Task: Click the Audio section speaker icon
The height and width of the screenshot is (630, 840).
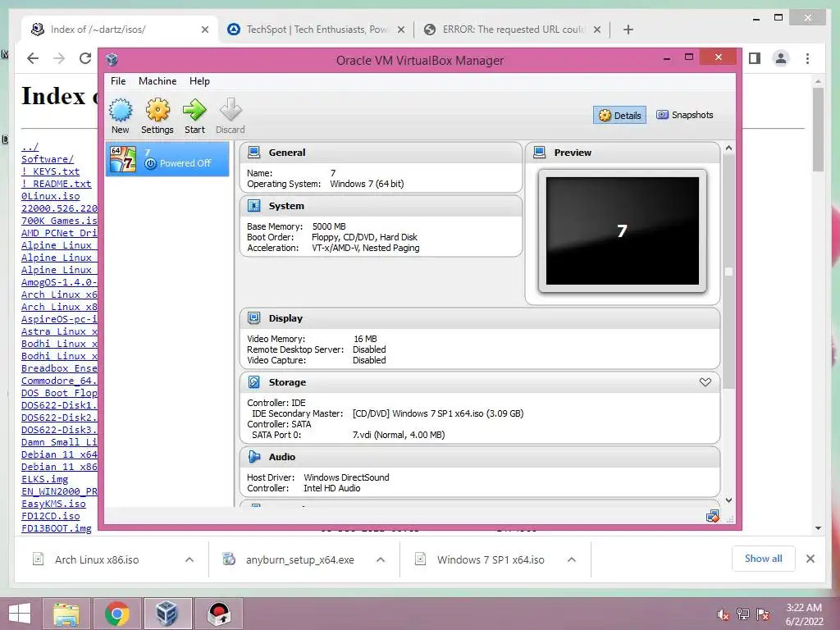Action: click(x=254, y=457)
